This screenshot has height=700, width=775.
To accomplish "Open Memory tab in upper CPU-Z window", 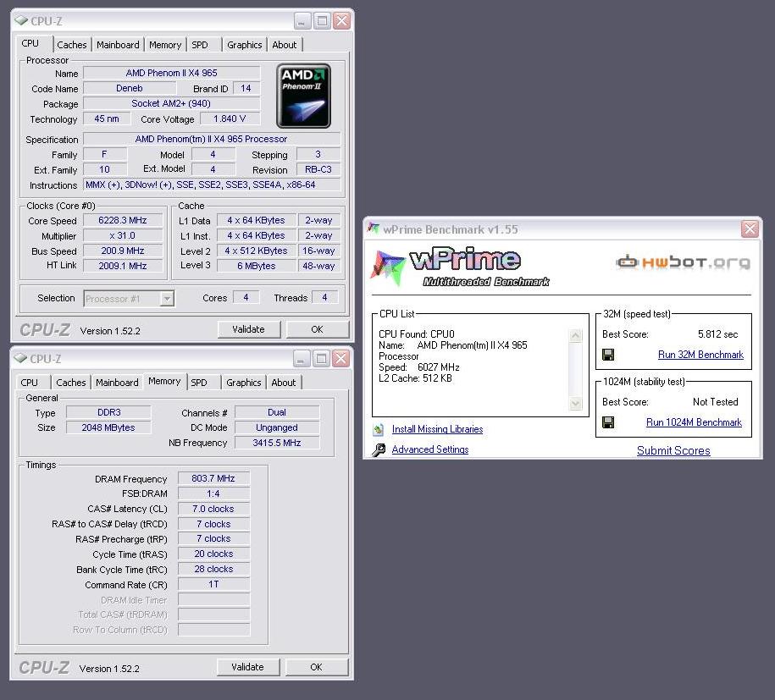I will tap(165, 45).
